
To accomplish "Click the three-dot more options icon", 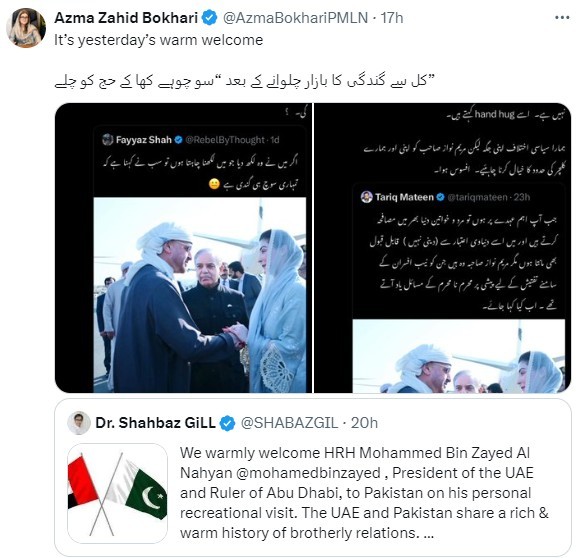I will tap(562, 18).
